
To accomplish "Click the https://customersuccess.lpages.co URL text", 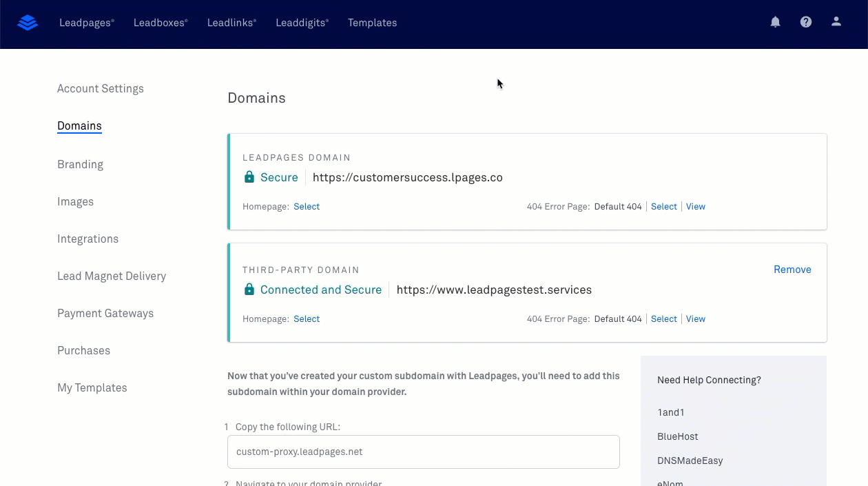I will [408, 177].
